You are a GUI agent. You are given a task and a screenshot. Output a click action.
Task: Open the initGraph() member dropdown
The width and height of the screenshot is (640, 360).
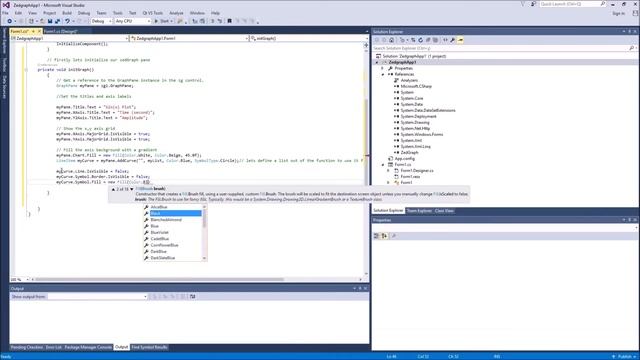(x=309, y=38)
